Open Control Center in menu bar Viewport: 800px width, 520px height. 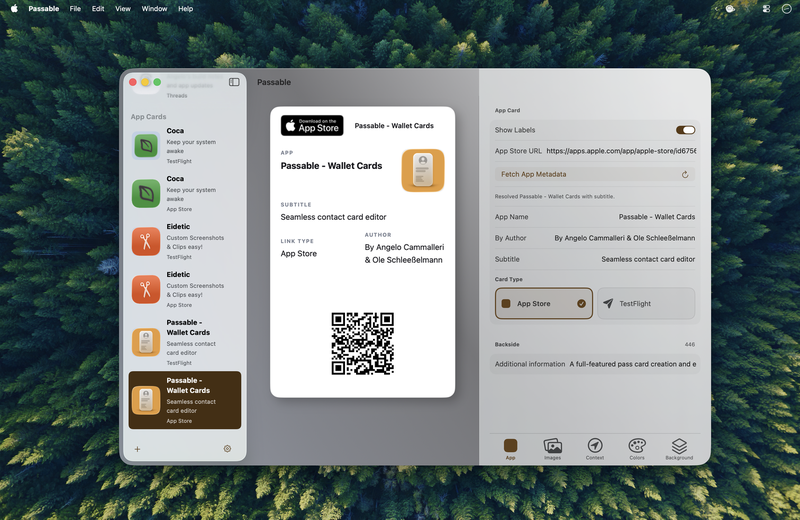coord(766,9)
